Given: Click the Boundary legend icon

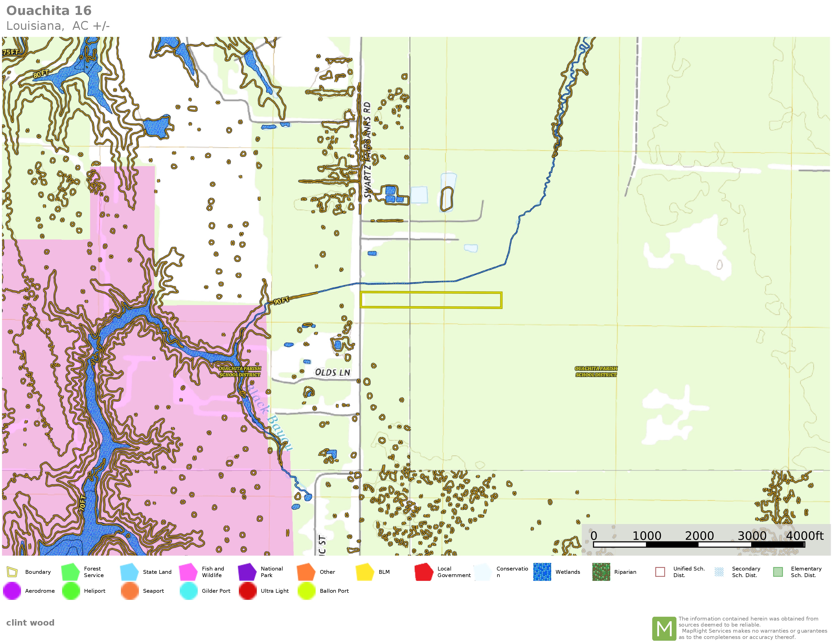Looking at the screenshot, I should pos(12,572).
